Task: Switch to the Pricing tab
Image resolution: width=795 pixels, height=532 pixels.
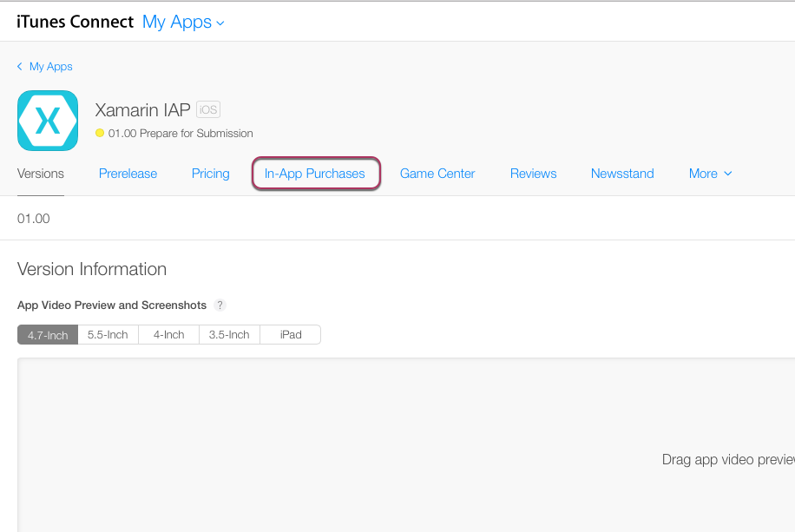Action: pos(210,174)
